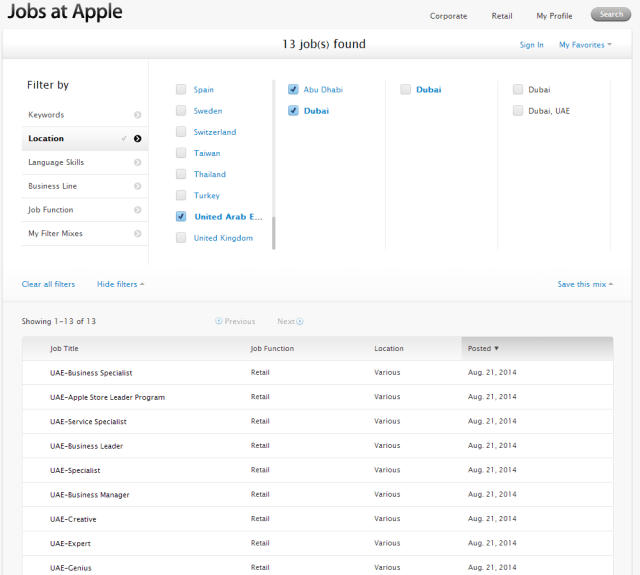640x575 pixels.
Task: Open the UAE-Expert job row
Action: 318,543
